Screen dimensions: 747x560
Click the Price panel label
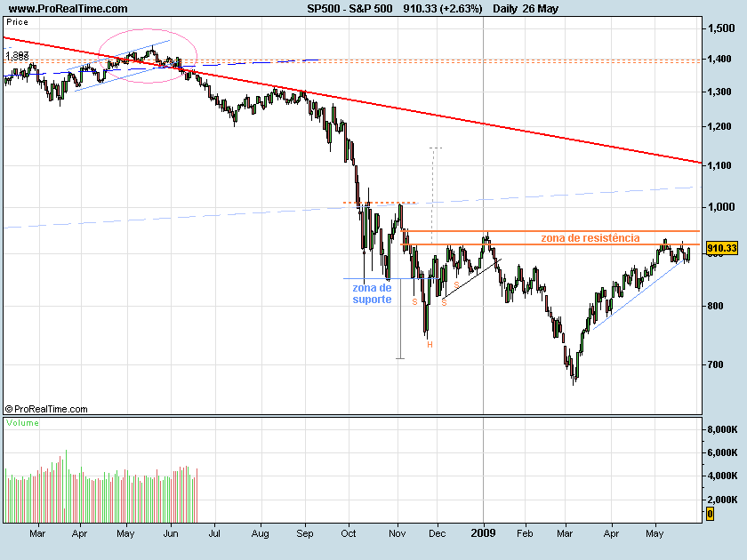(x=17, y=22)
